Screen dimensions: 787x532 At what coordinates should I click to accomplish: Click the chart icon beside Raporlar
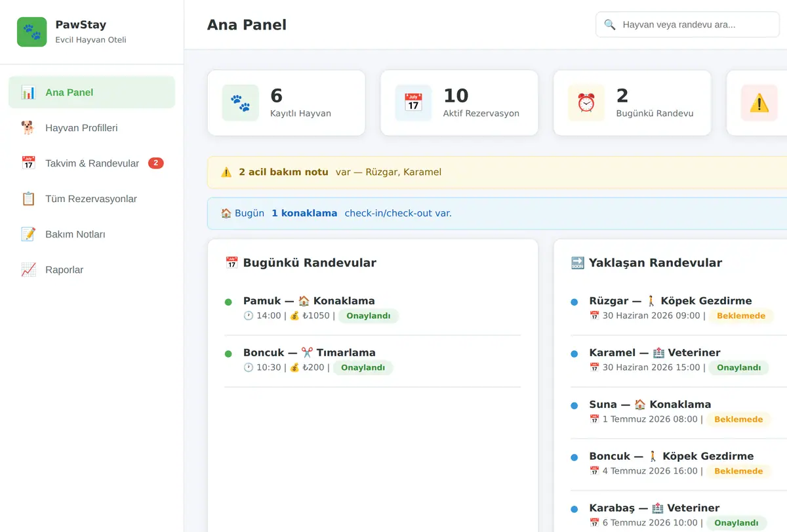(28, 270)
